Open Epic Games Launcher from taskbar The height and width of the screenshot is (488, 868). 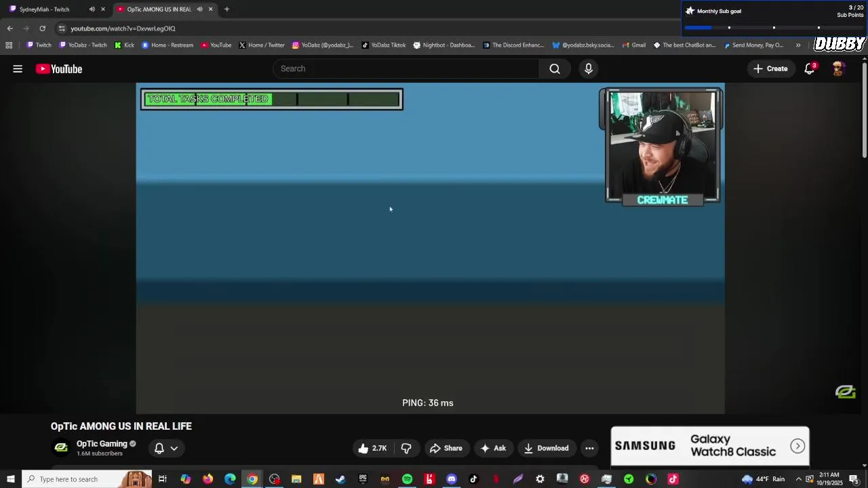(x=363, y=479)
